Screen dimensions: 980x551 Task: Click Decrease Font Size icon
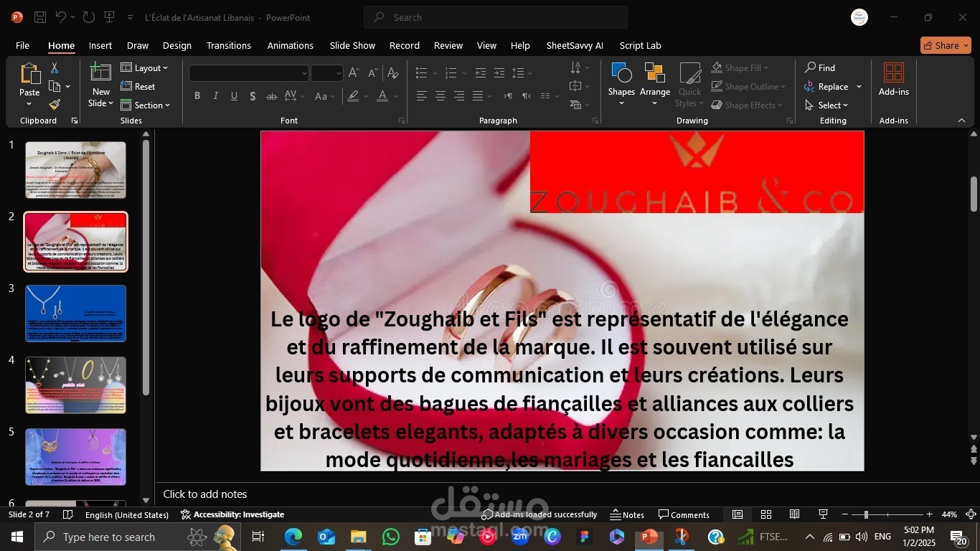tap(372, 73)
